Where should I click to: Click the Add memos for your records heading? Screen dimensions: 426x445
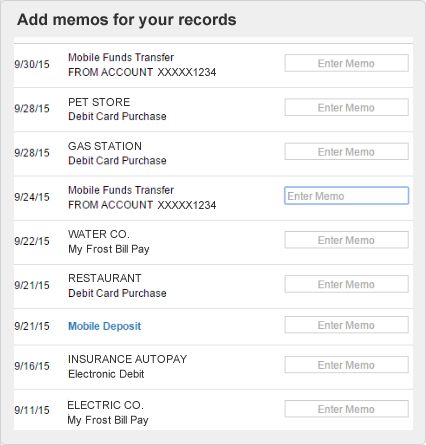pyautogui.click(x=127, y=20)
